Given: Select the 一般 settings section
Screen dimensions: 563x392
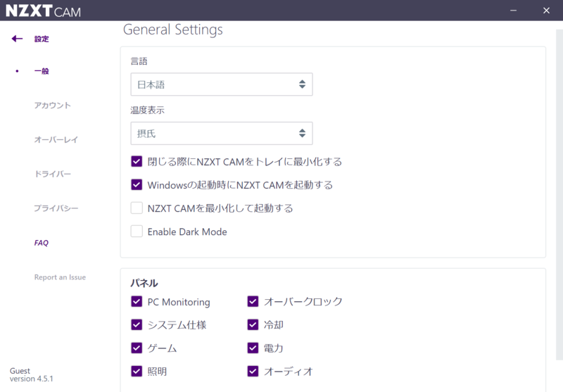Looking at the screenshot, I should (x=42, y=71).
